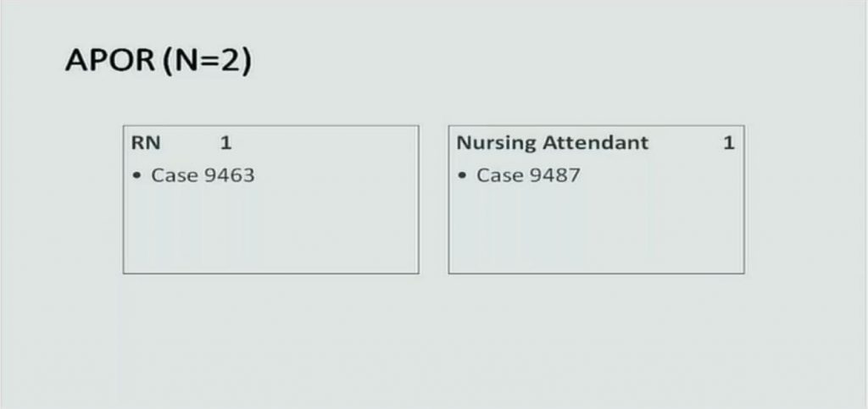Select the RN heading label

click(146, 142)
